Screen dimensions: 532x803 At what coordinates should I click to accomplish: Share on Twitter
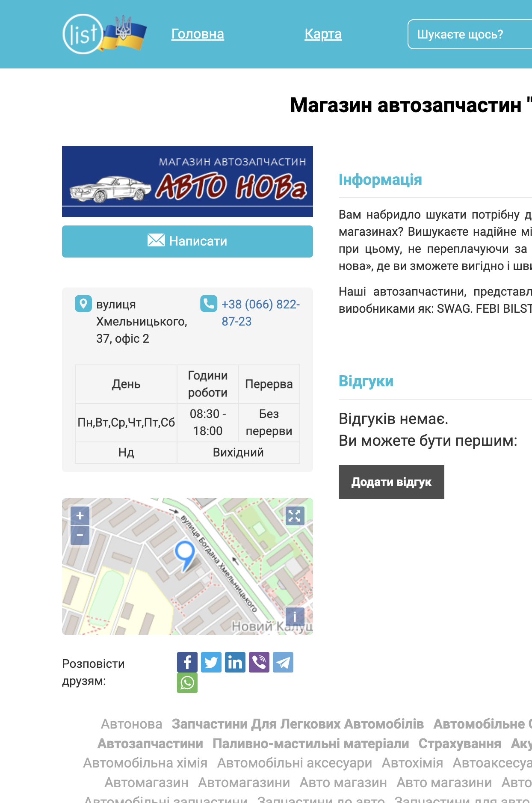(x=211, y=662)
